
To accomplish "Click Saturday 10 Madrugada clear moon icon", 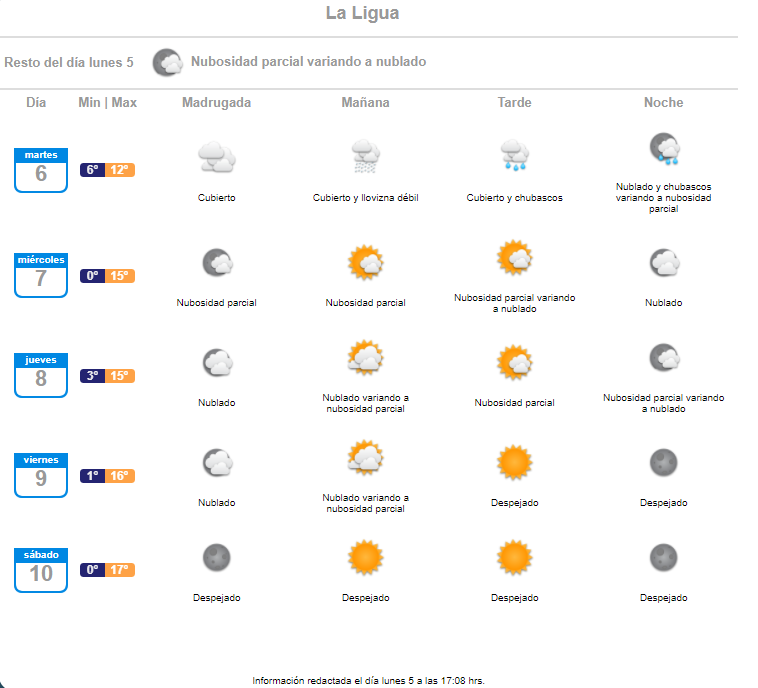I will coord(217,557).
